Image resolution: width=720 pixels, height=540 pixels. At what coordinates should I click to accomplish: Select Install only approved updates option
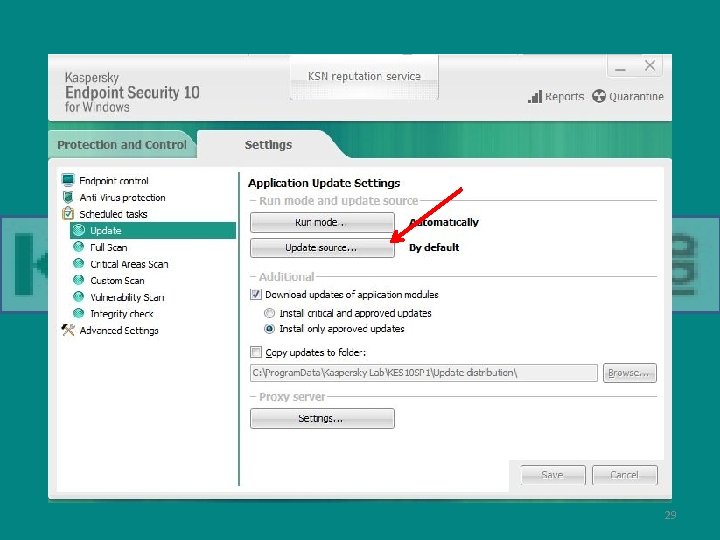[270, 329]
